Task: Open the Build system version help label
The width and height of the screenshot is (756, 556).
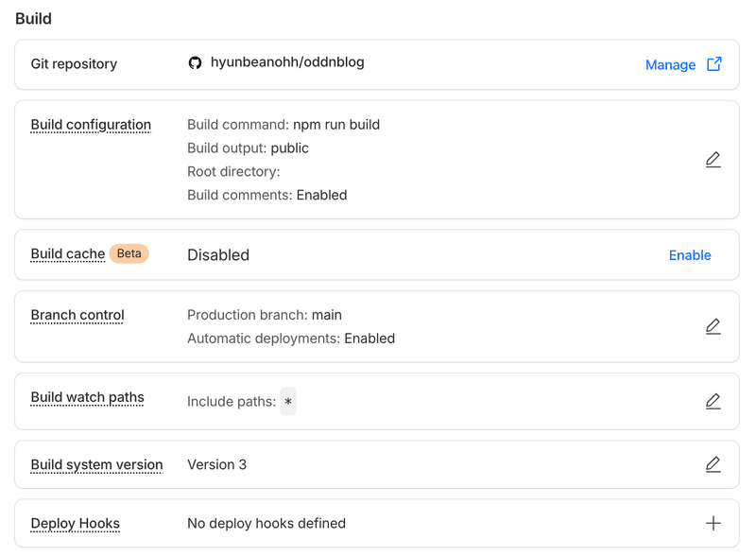Action: tap(97, 465)
